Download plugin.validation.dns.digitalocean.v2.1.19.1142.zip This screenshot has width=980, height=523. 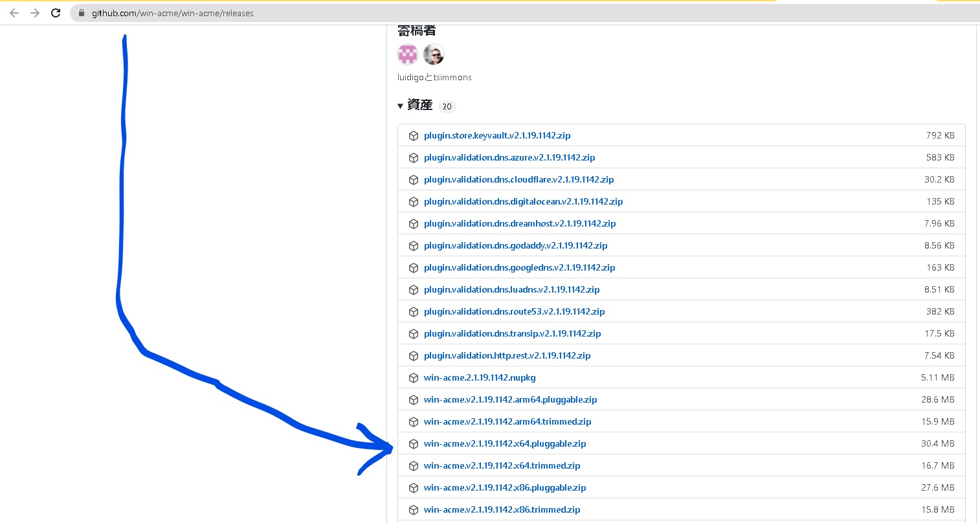[x=524, y=201]
